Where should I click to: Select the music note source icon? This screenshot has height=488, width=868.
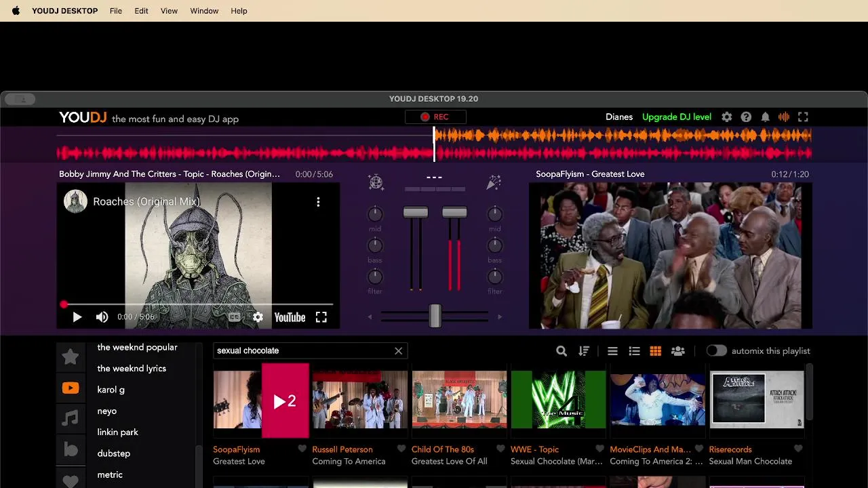coord(71,418)
